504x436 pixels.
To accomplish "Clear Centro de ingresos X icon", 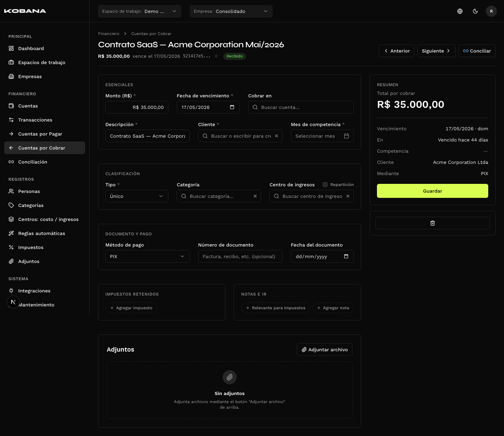I will (348, 196).
